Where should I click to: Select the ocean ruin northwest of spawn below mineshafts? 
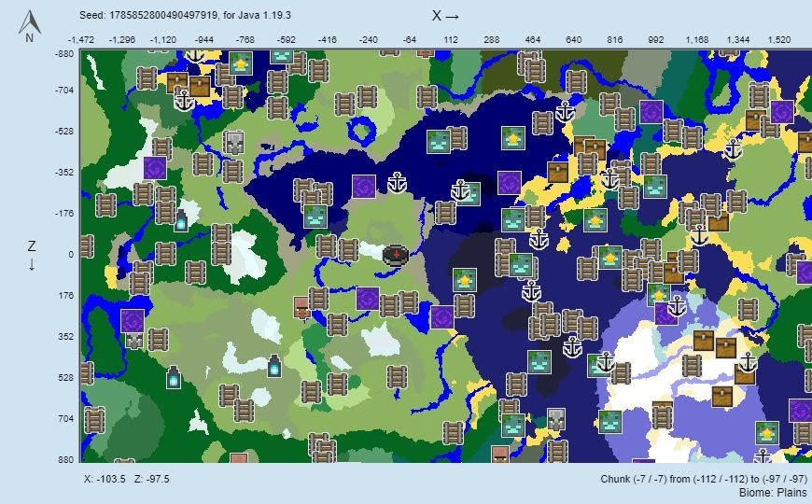(315, 217)
